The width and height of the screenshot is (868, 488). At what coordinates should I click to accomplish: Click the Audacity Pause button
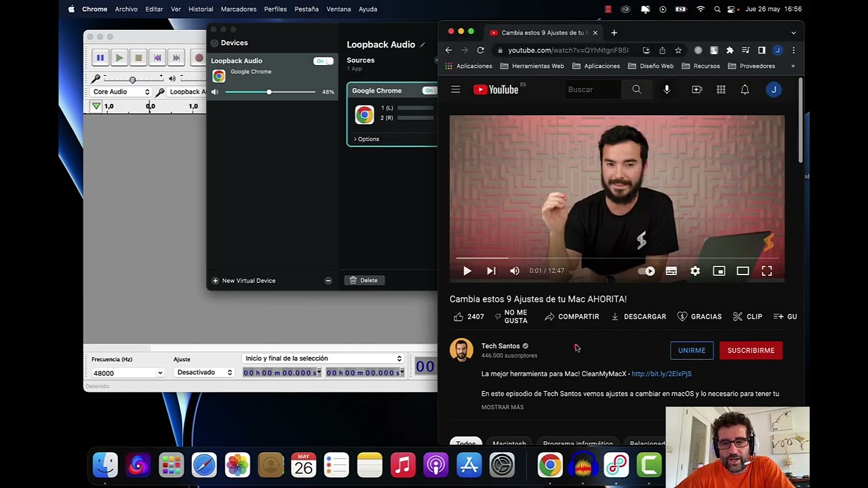click(100, 58)
